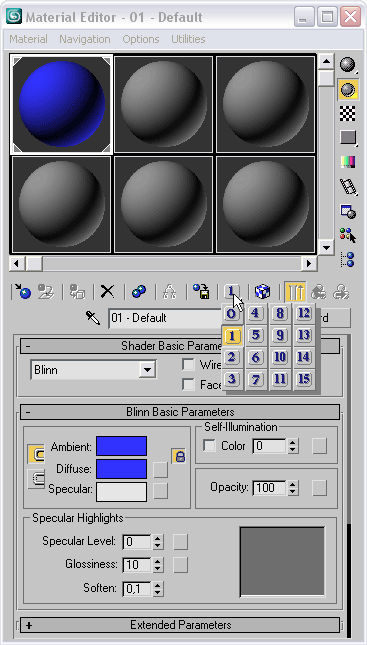Click the Put to Library icon
This screenshot has height=645, width=367.
click(x=201, y=292)
